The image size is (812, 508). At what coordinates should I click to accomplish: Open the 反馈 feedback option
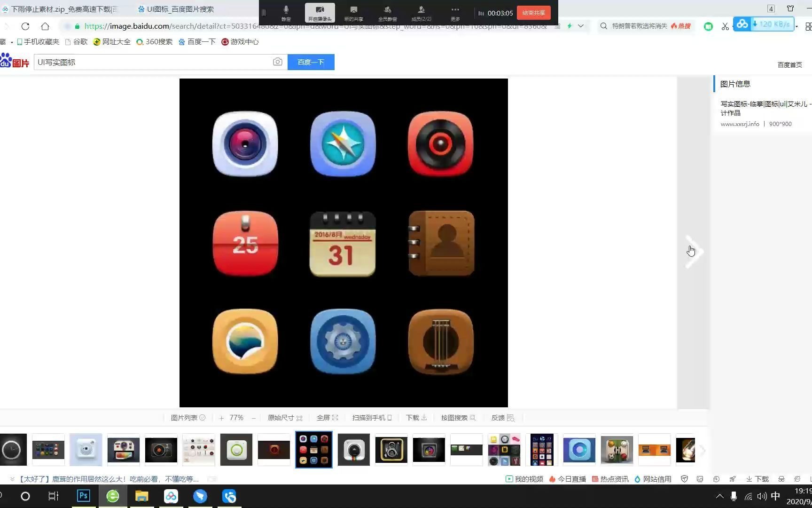click(x=503, y=418)
